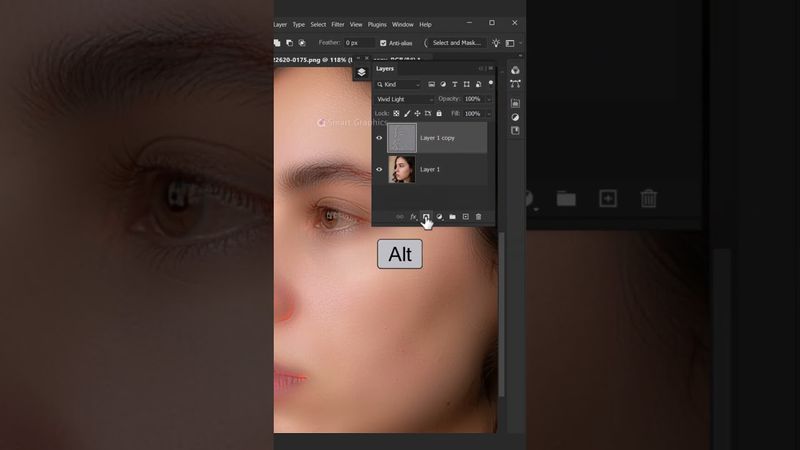Click the lock image pixels brush icon

406,114
